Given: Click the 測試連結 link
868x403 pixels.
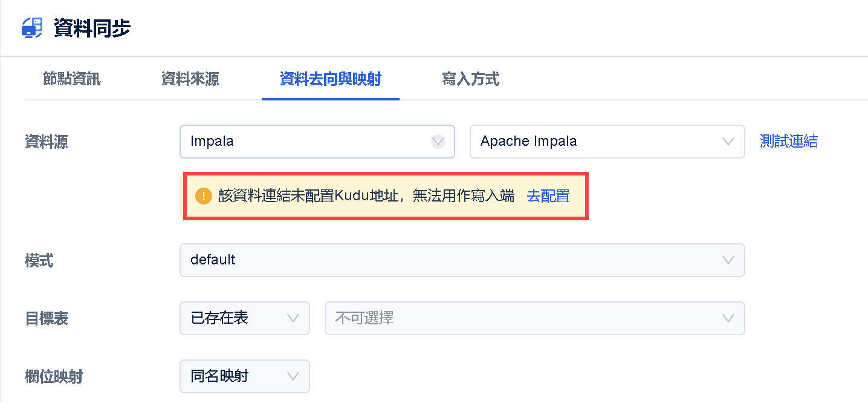Looking at the screenshot, I should pos(788,142).
